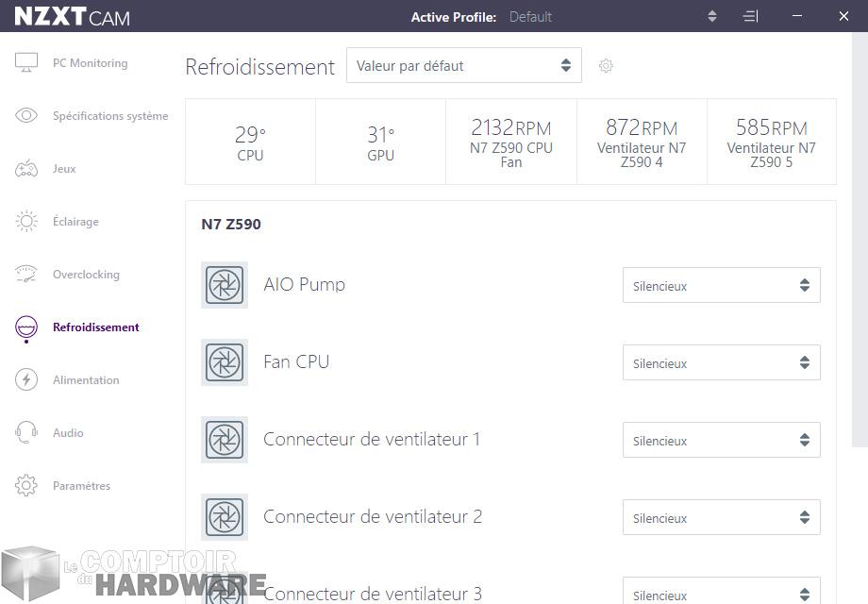
Task: Open Connecteur de ventilateur 1 mode dropdown
Action: pos(721,441)
